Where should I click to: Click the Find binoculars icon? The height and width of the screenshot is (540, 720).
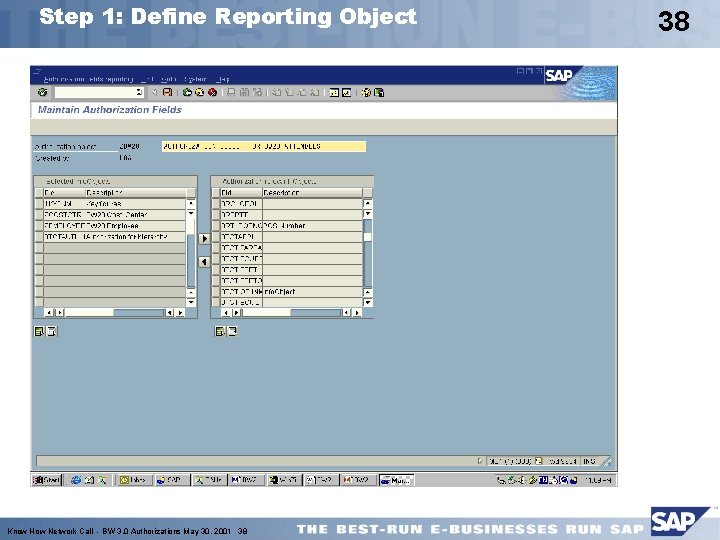pyautogui.click(x=244, y=92)
